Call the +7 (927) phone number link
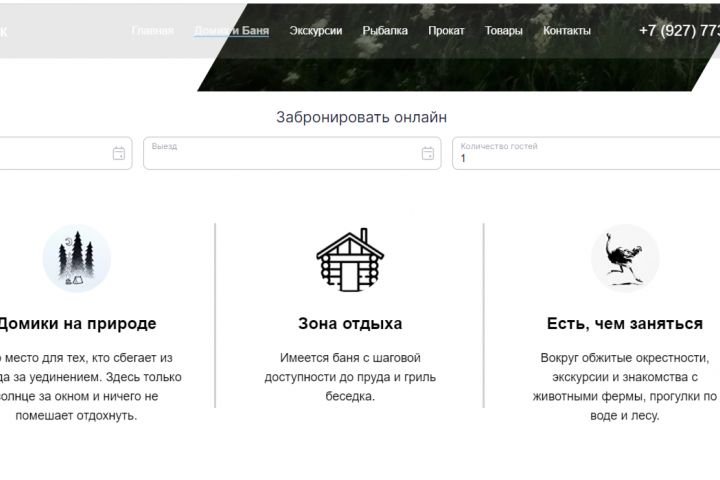Image resolution: width=720 pixels, height=480 pixels. [x=680, y=30]
